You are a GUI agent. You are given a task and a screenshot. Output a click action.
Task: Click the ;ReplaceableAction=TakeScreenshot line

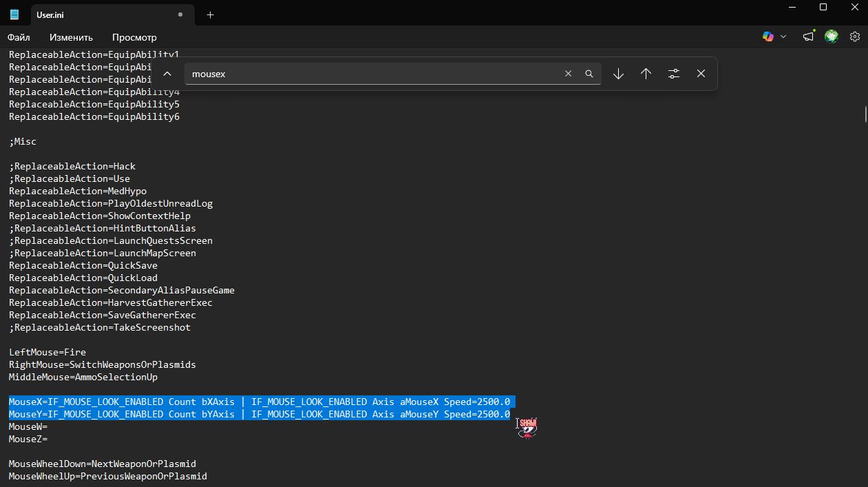(x=100, y=327)
